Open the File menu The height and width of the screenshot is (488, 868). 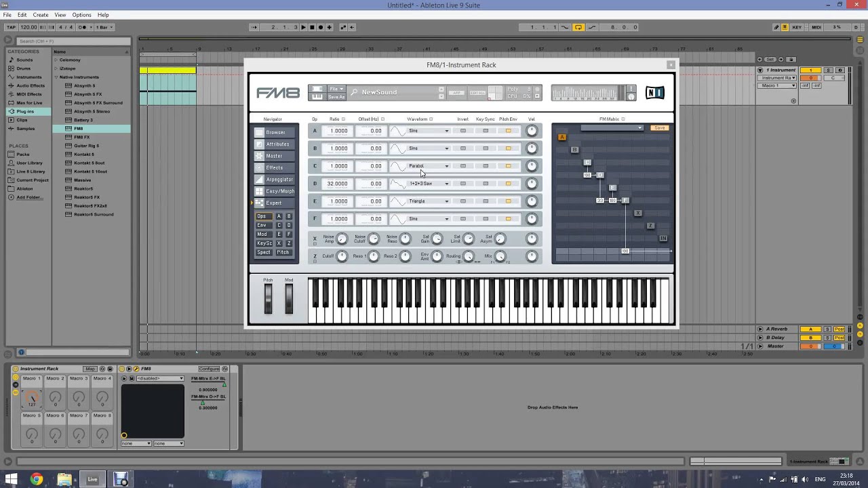7,15
